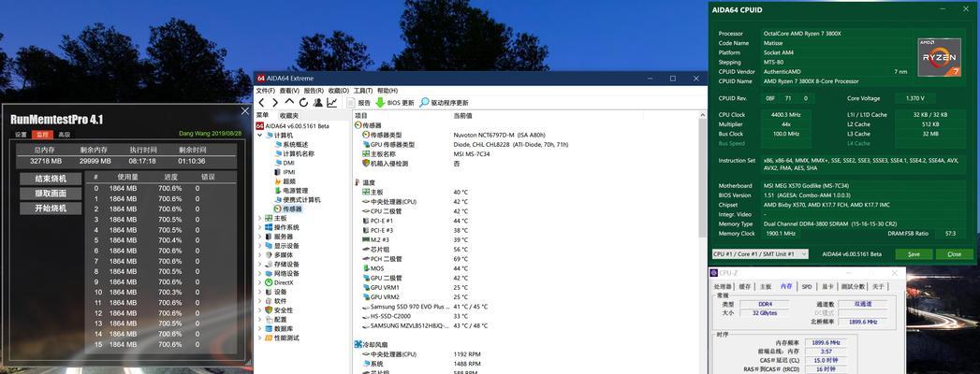
Task: Click the Back arrow in AIDA64 toolbar
Action: (261, 103)
